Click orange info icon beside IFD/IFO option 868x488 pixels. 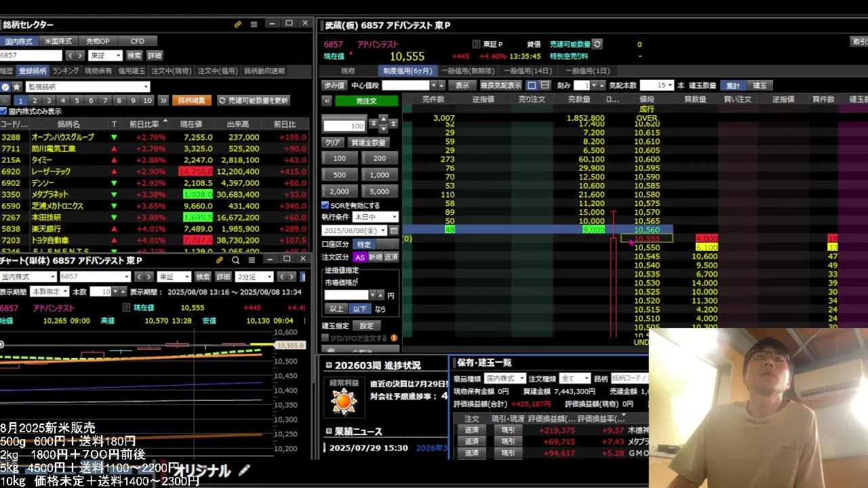point(394,338)
